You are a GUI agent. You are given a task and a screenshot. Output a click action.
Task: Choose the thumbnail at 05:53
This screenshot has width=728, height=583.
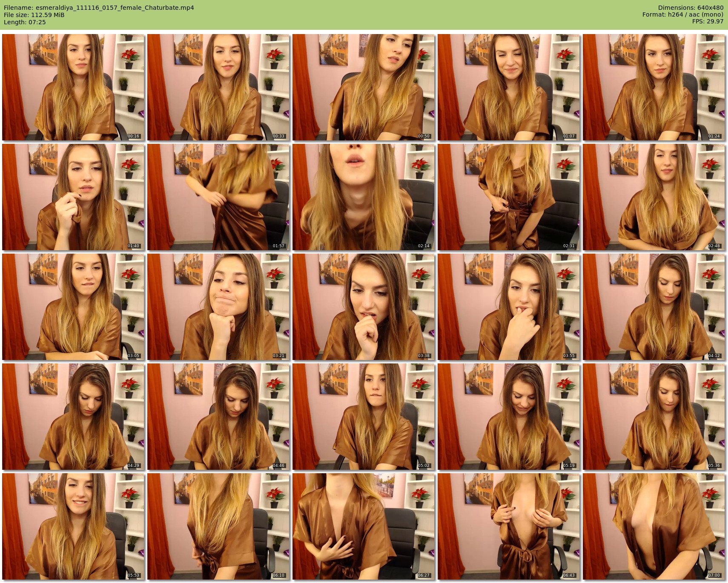73,526
